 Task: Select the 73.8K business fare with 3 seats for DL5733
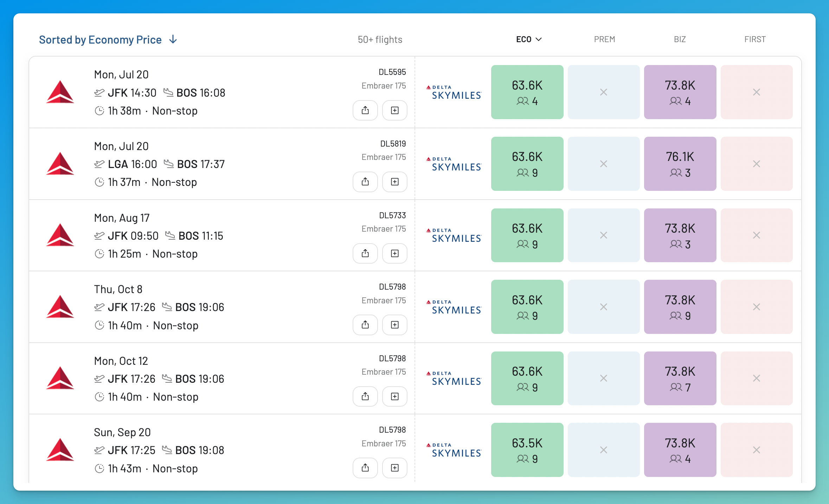[x=680, y=235]
